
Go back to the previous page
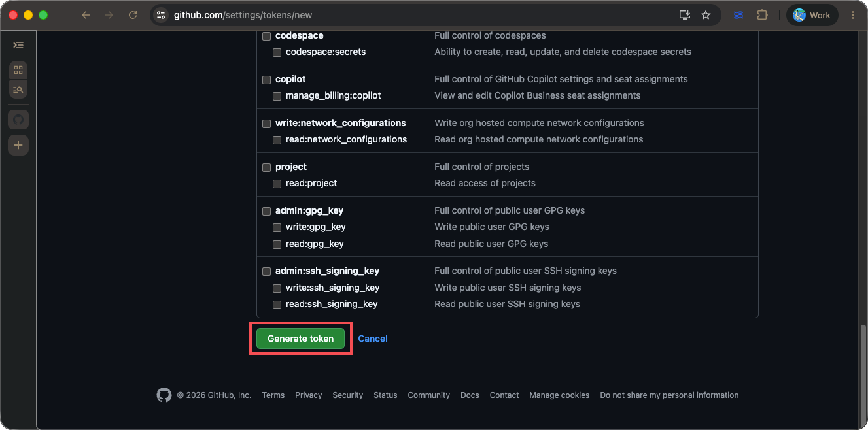click(x=86, y=15)
